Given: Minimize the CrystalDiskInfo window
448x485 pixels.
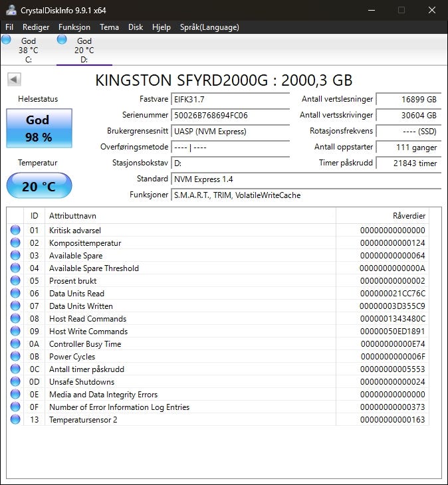Looking at the screenshot, I should click(x=372, y=10).
